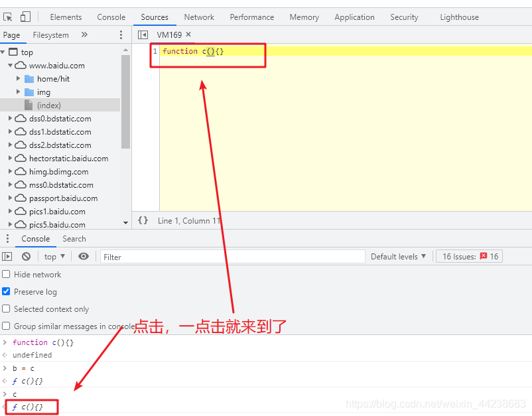Image resolution: width=532 pixels, height=416 pixels.
Task: Open the Default levels dropdown
Action: pyautogui.click(x=398, y=257)
